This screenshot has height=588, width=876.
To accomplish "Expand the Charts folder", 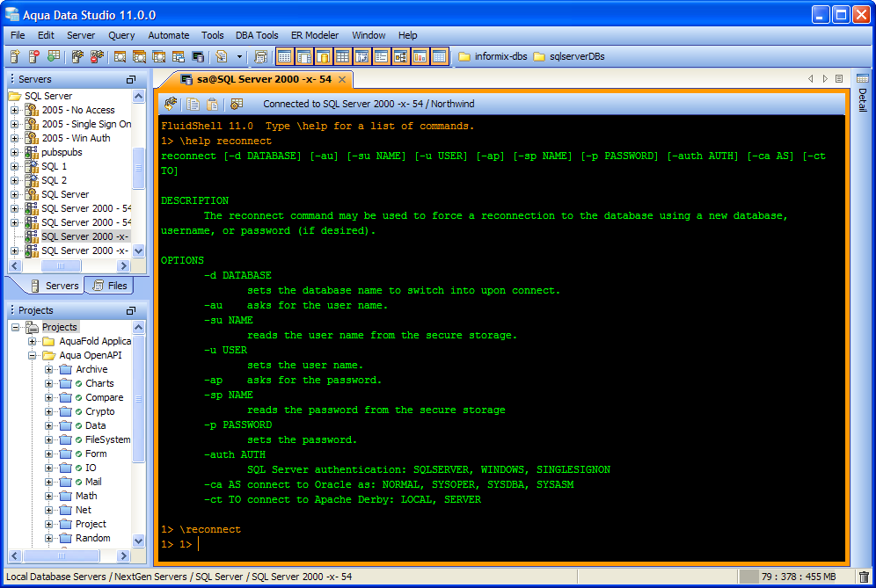I will pos(49,383).
